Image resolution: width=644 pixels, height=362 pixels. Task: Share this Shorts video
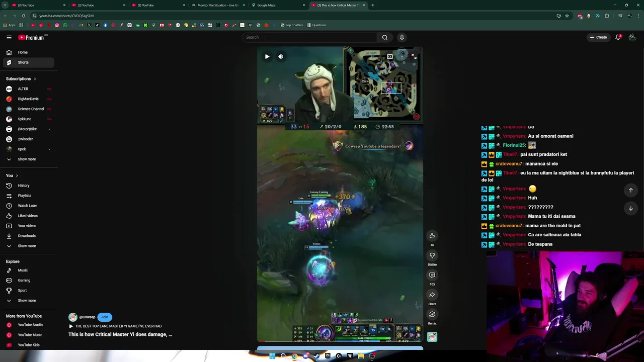pos(432,295)
